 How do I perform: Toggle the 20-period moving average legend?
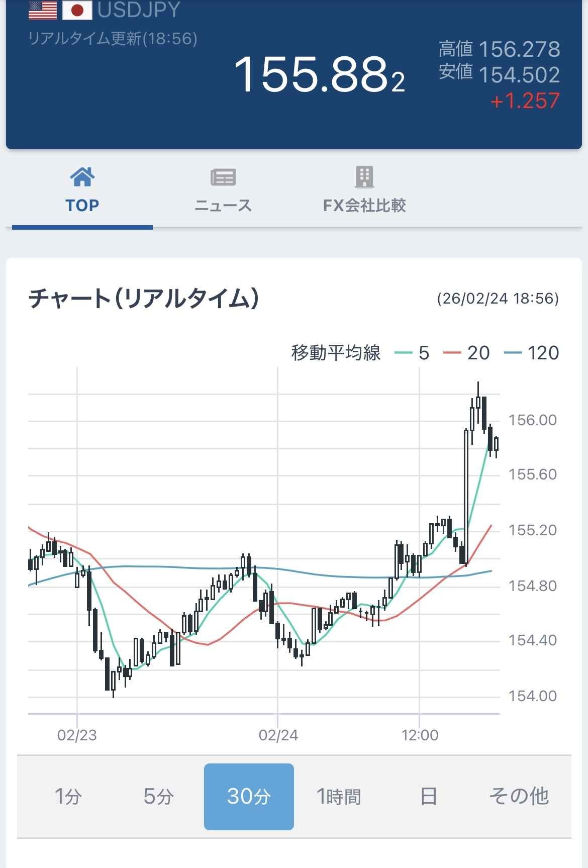tap(467, 353)
